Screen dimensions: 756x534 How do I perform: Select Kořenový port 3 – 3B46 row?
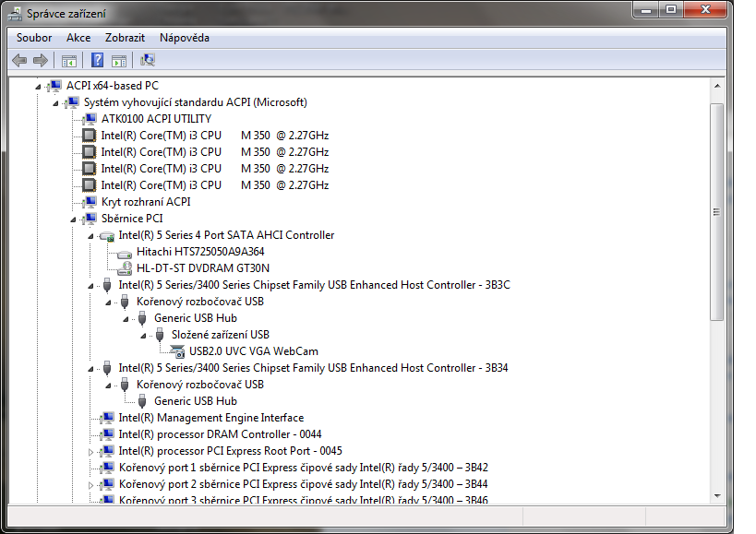[304, 500]
